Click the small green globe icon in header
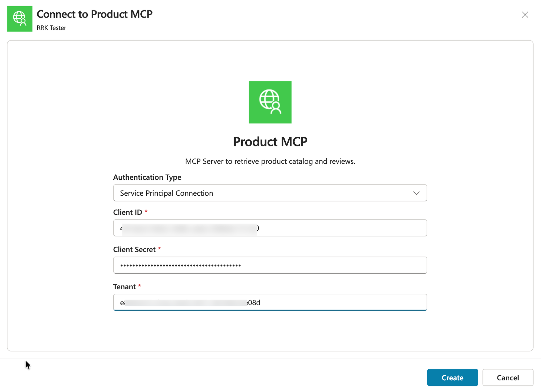541x392 pixels. pos(19,19)
